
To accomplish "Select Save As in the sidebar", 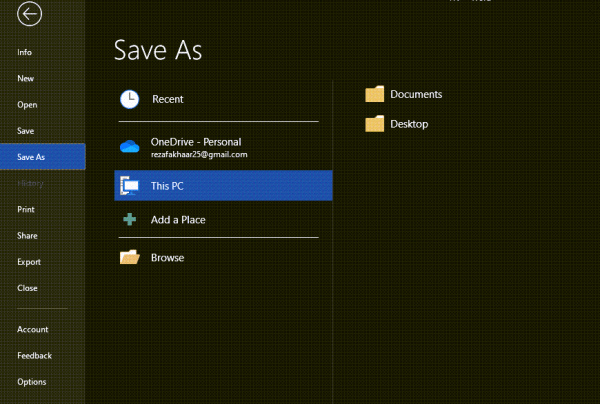I will pyautogui.click(x=42, y=157).
